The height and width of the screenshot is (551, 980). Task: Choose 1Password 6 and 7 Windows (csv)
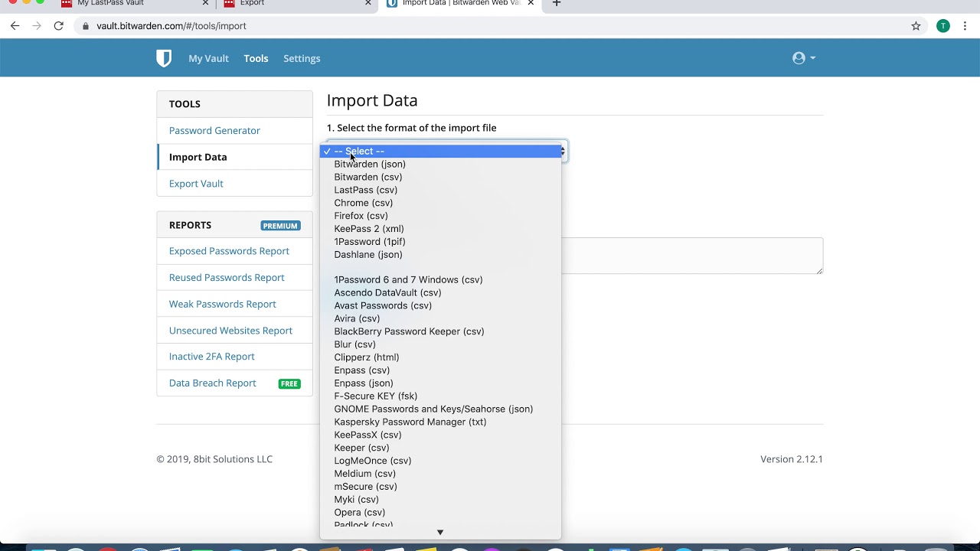[440, 279]
